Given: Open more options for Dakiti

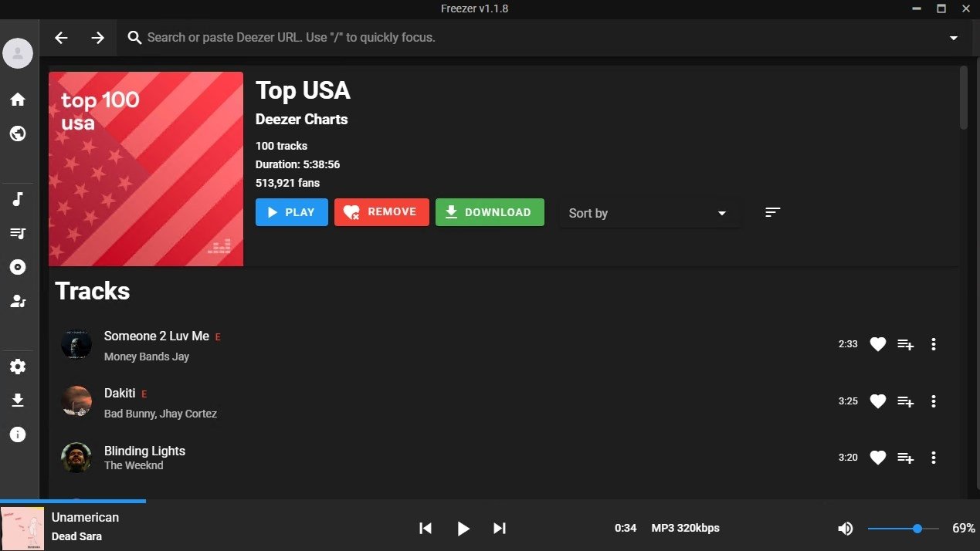Looking at the screenshot, I should tap(934, 401).
